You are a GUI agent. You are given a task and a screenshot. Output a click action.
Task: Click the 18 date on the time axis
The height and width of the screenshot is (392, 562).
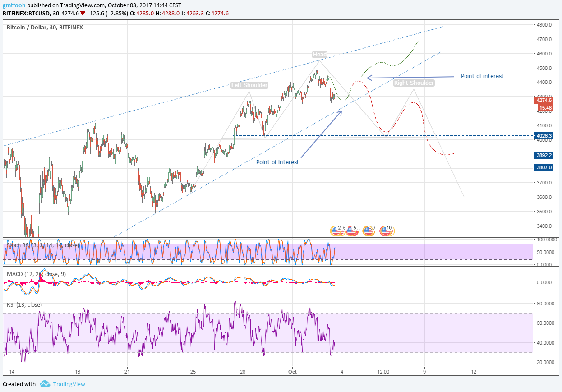pyautogui.click(x=78, y=371)
